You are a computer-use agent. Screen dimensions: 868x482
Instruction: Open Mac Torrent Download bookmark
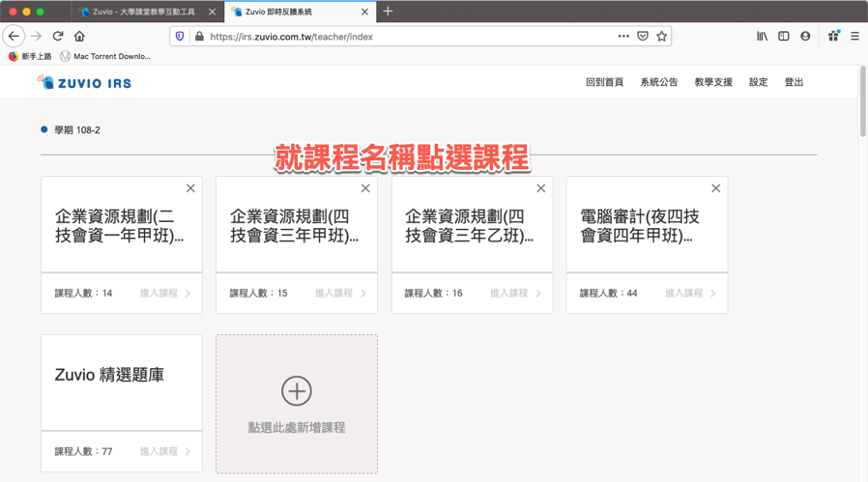(x=105, y=56)
